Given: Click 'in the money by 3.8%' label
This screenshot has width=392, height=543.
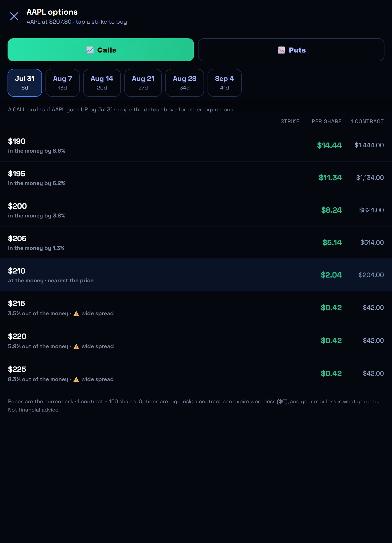Looking at the screenshot, I should 37,216.
